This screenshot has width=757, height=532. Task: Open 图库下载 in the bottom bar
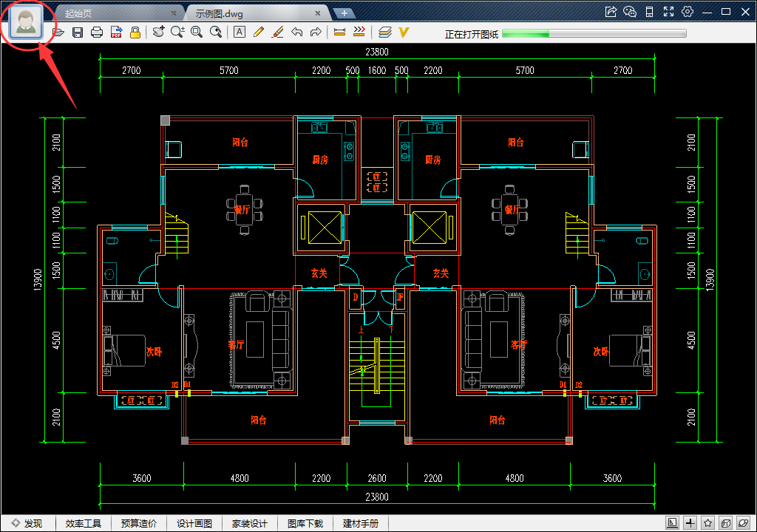[x=305, y=523]
